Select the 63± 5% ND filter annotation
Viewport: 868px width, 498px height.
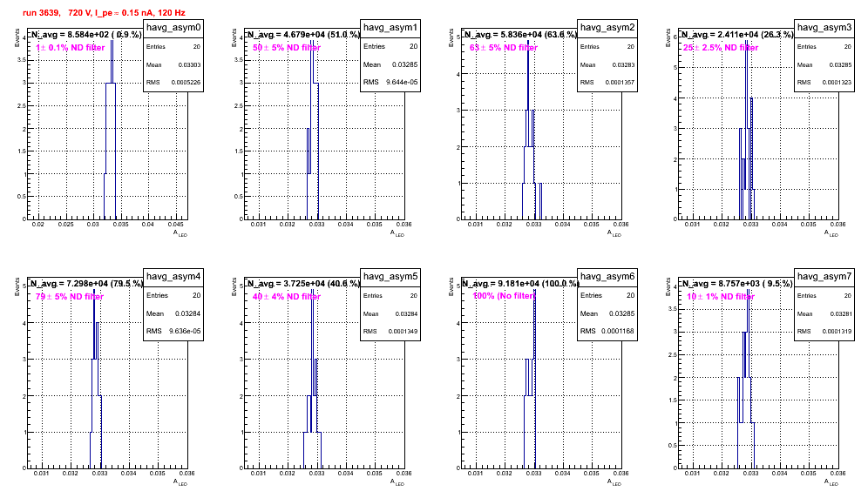point(504,48)
